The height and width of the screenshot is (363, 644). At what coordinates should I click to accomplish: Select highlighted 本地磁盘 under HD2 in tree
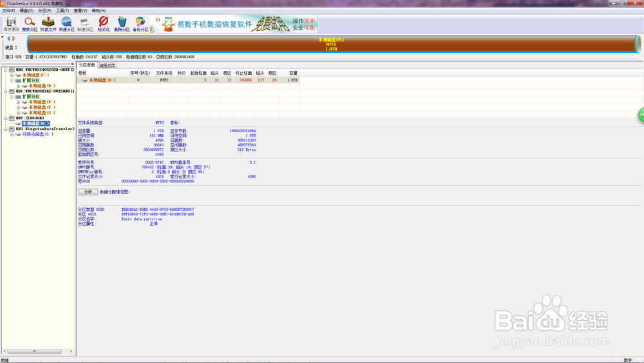coord(35,123)
